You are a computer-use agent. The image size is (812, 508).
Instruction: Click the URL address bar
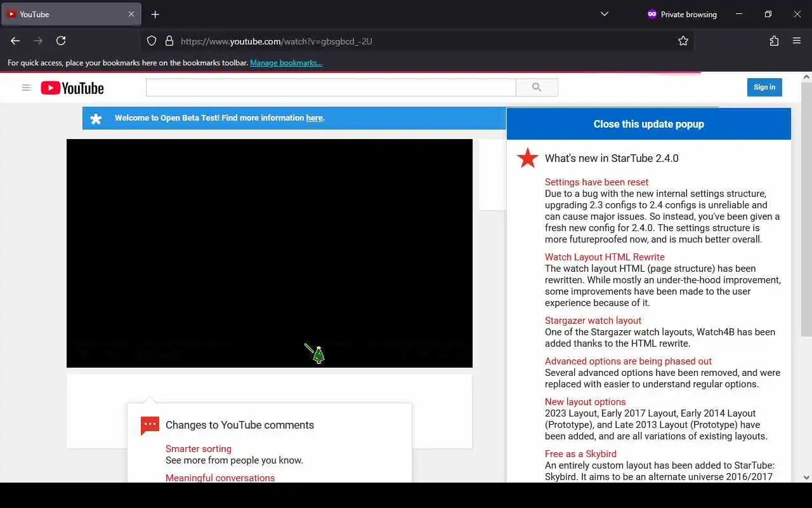[419, 41]
